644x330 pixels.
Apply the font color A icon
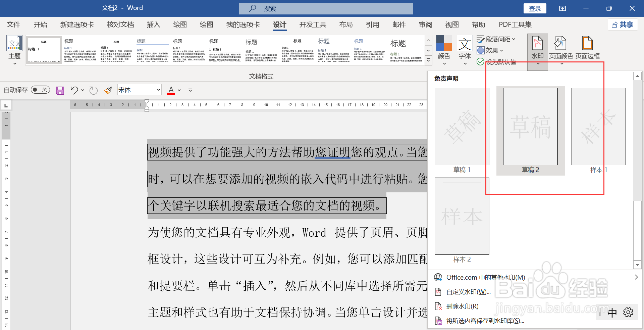click(x=171, y=90)
